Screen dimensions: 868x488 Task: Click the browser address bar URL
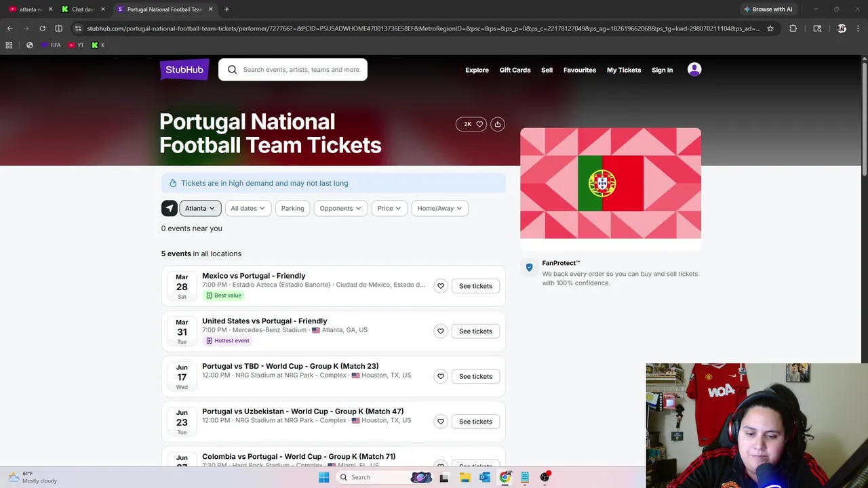[423, 28]
